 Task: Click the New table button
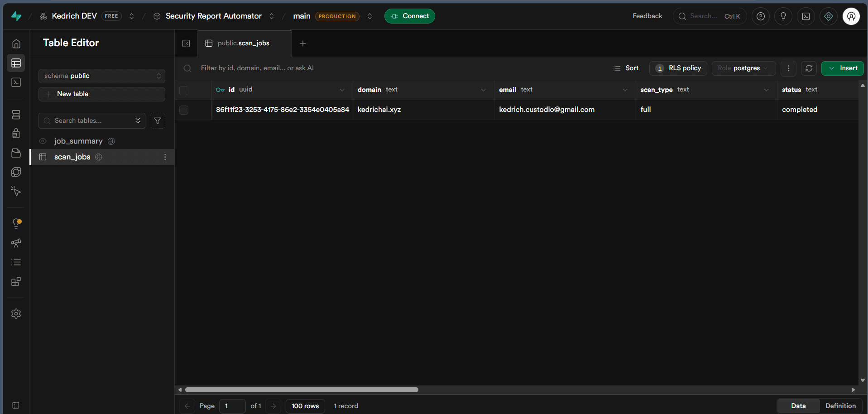pyautogui.click(x=102, y=94)
